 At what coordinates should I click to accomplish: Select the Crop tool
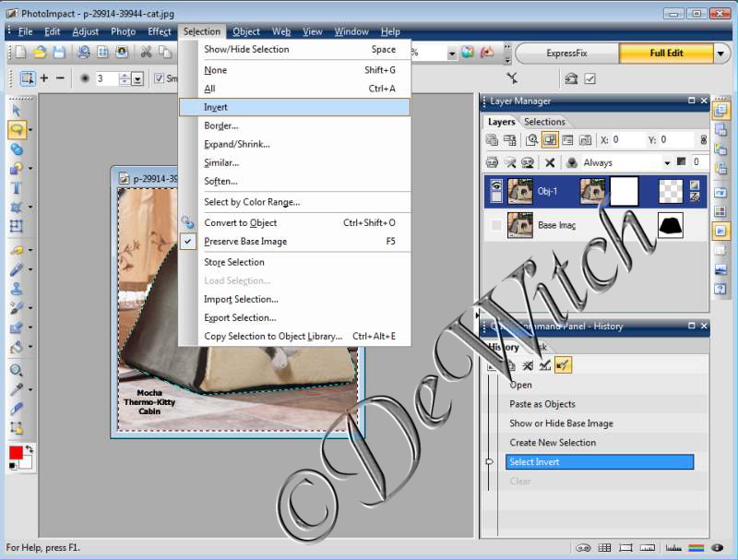pyautogui.click(x=16, y=225)
